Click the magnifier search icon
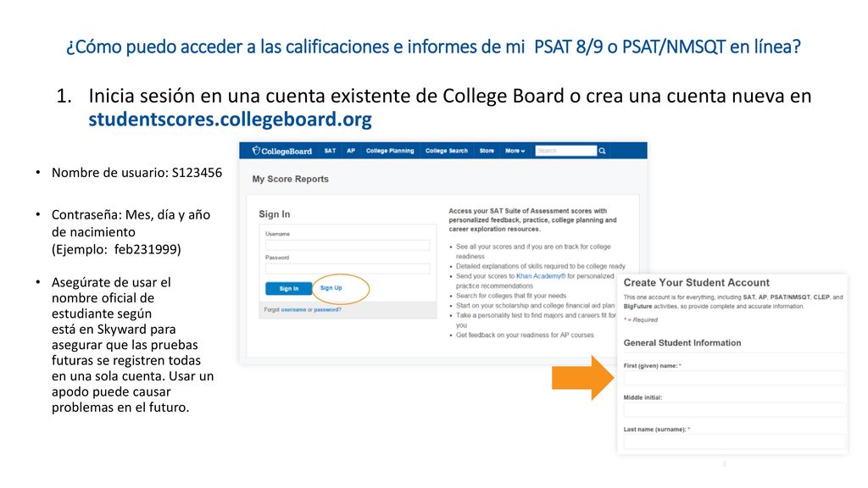 [x=603, y=151]
